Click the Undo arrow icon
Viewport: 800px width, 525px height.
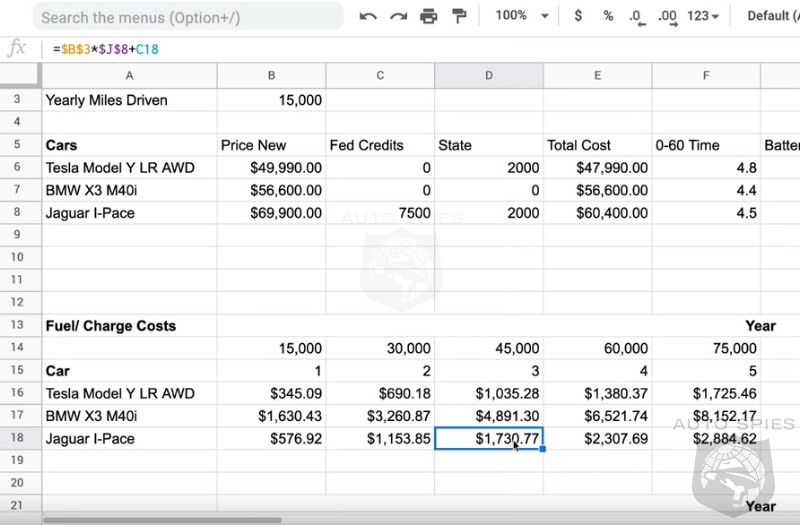point(368,16)
